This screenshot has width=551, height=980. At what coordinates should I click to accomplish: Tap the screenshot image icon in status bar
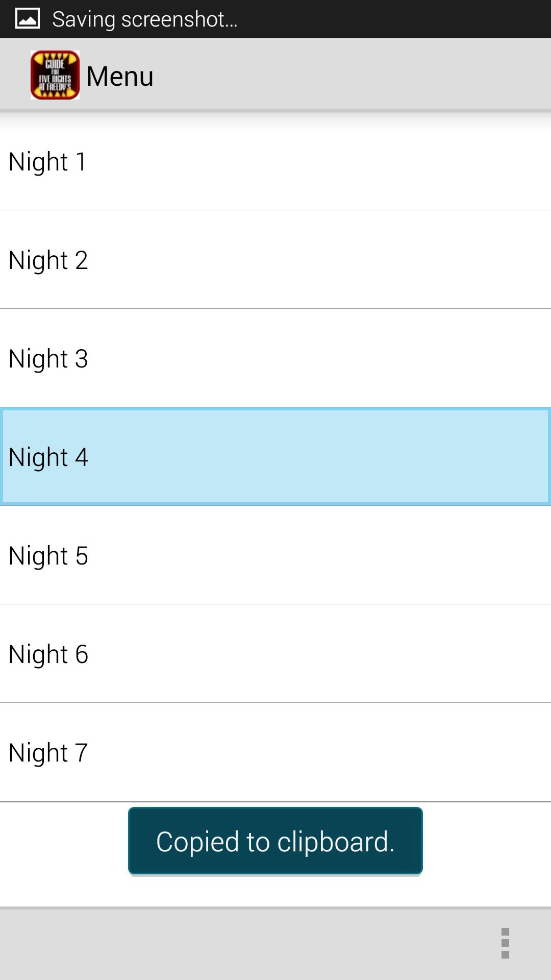point(28,19)
